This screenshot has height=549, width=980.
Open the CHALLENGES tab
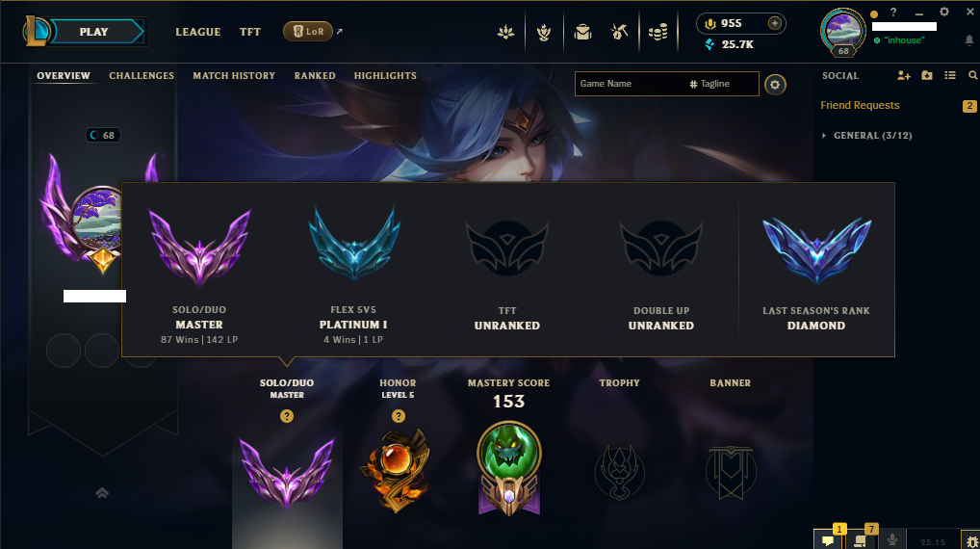click(x=142, y=76)
